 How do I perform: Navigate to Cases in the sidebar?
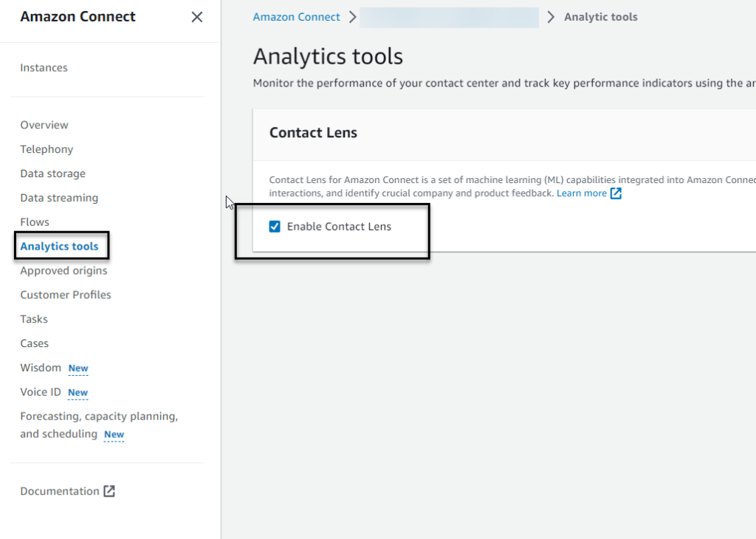coord(34,343)
